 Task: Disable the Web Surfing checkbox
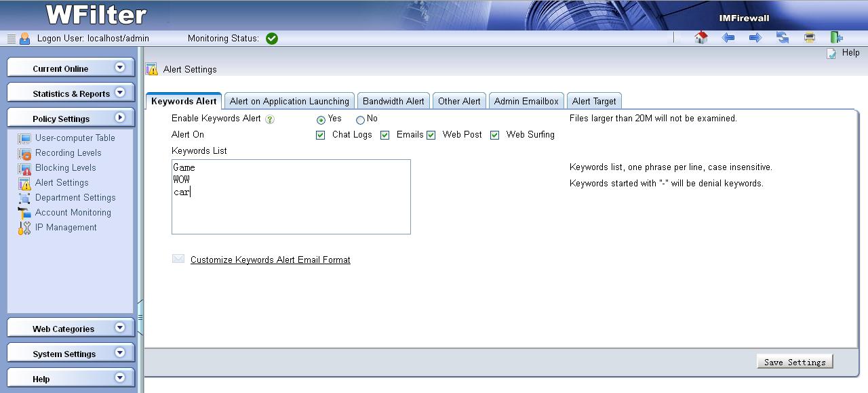[495, 135]
